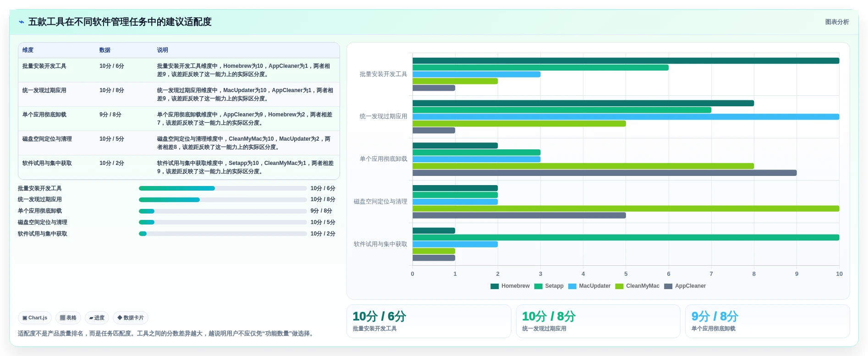Click the description mentioning MacUpdater为10
The width and height of the screenshot is (868, 356).
245,94
